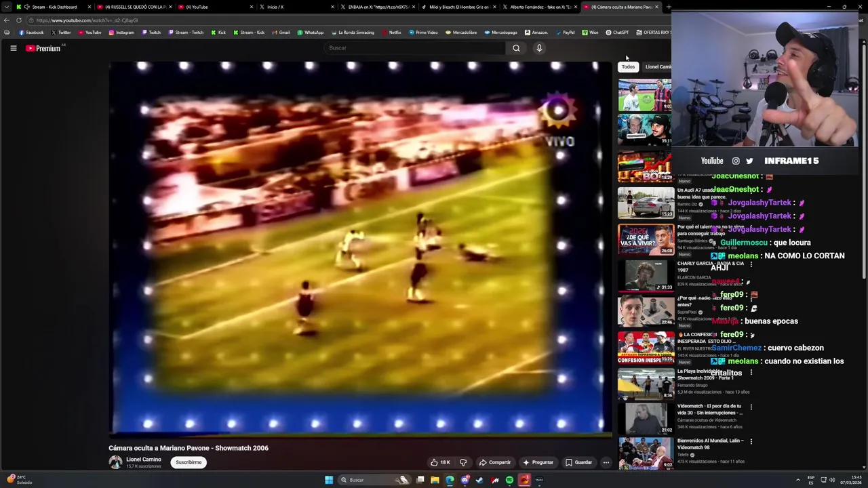Dislike the video with thumbs-down icon

tap(463, 462)
